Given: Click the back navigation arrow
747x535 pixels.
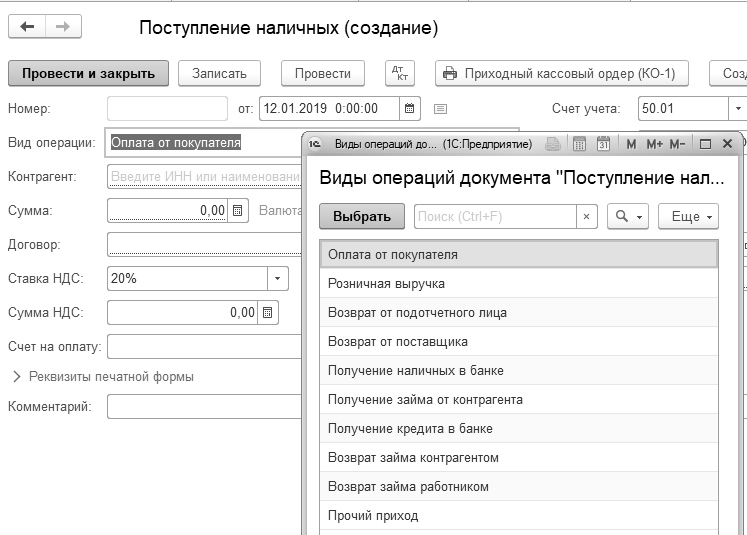Looking at the screenshot, I should (27, 27).
